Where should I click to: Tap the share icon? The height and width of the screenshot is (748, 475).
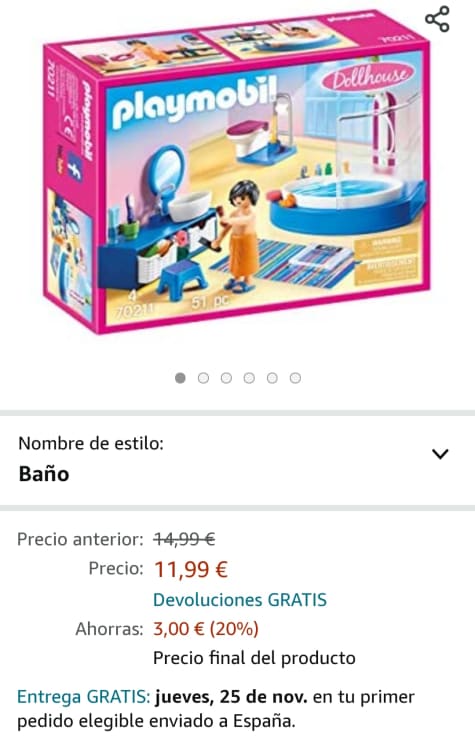437,19
